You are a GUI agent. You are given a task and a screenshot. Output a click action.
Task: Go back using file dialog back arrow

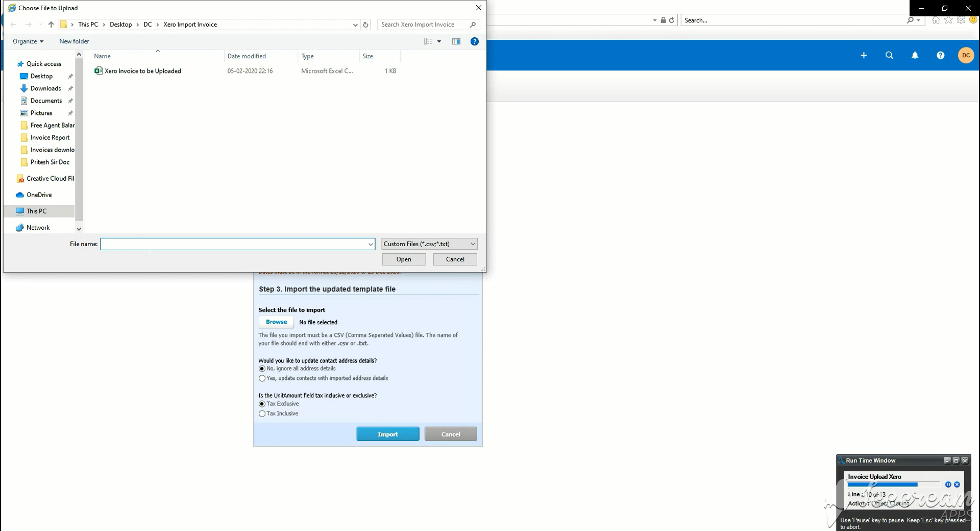(14, 25)
